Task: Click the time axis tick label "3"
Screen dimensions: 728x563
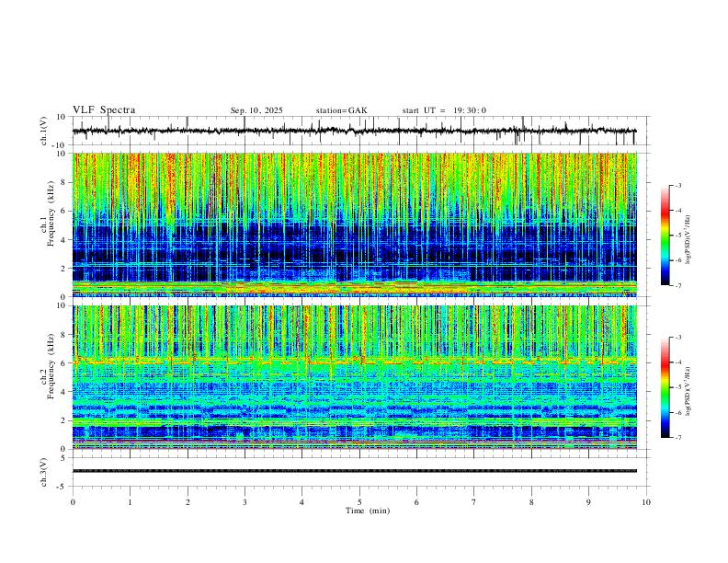Action: [x=245, y=502]
